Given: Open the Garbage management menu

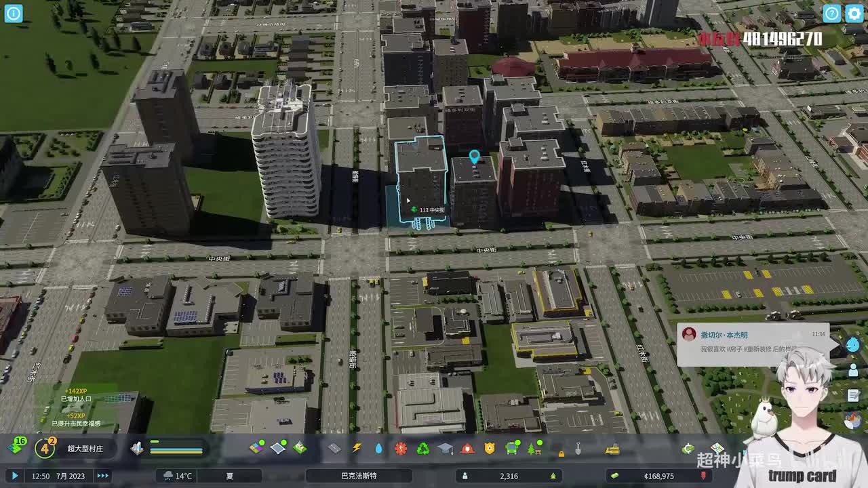Looking at the screenshot, I should [423, 448].
